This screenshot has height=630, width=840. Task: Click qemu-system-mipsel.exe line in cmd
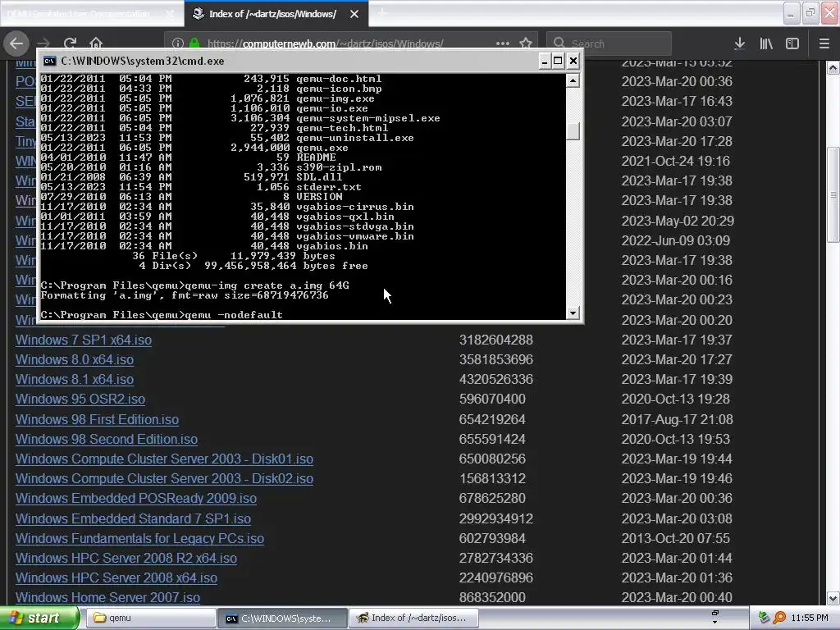coord(240,118)
